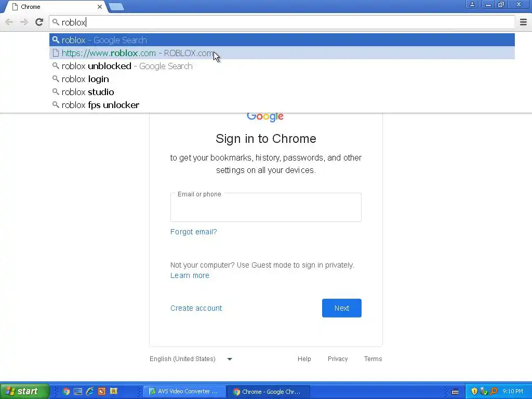Follow the Learn more link
The width and height of the screenshot is (532, 399).
pyautogui.click(x=190, y=275)
